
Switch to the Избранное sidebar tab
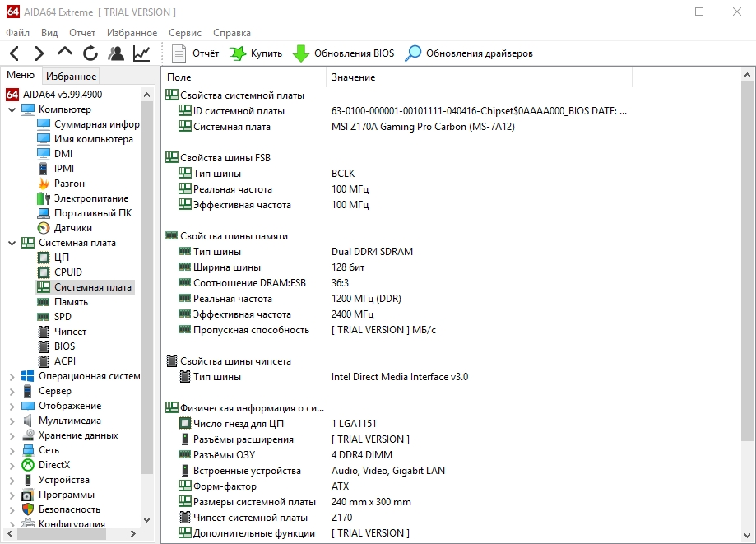click(71, 77)
